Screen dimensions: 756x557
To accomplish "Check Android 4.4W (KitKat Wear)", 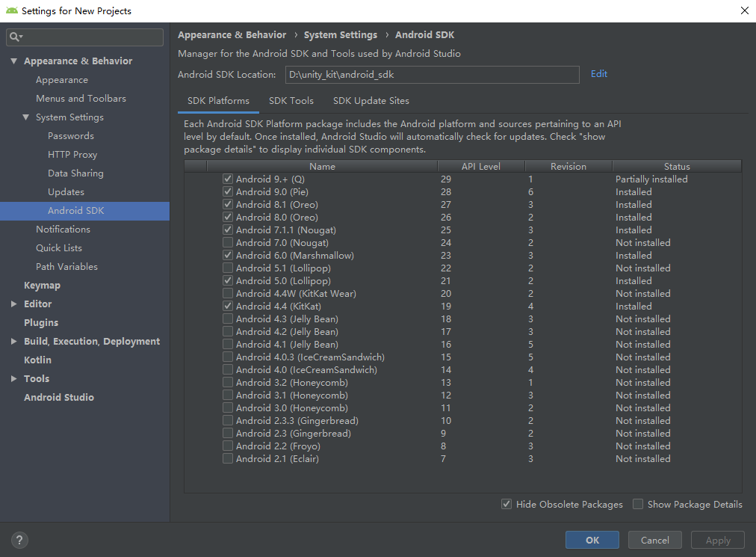I will (x=228, y=294).
